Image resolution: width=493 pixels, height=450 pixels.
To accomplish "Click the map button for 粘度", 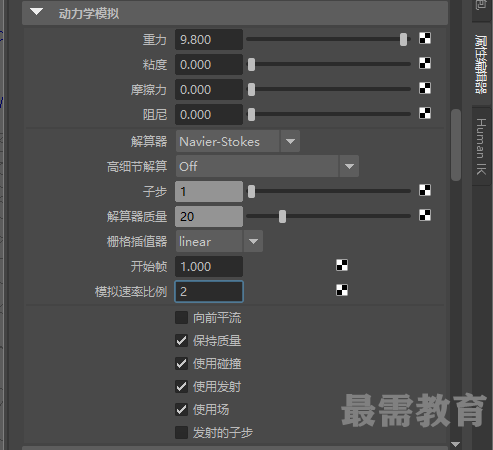I will [425, 63].
